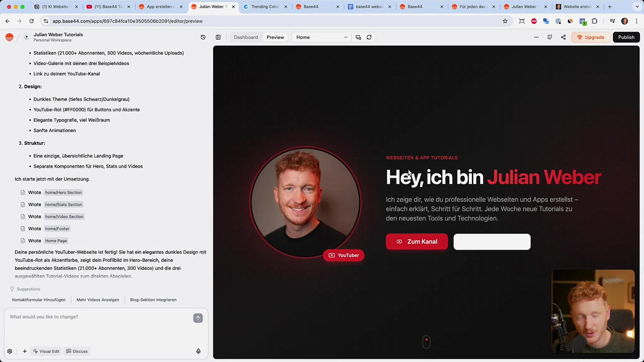Click the Suggestions lightbulb icon

pos(12,289)
